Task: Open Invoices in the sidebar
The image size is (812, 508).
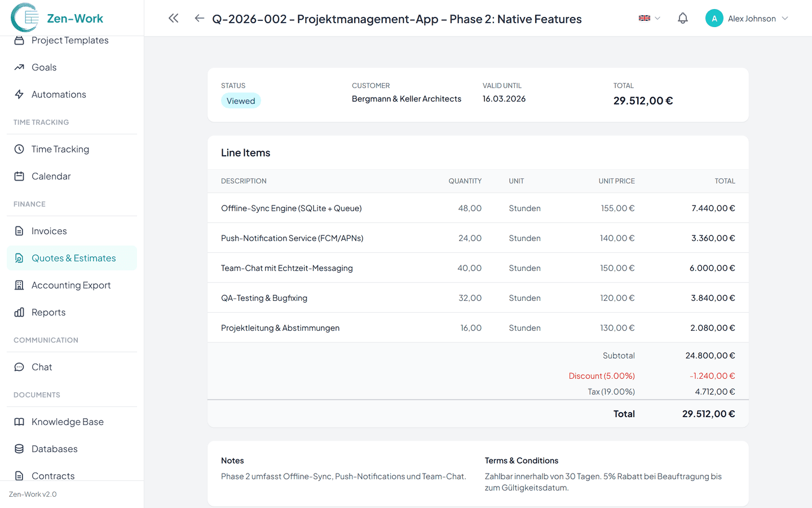Action: point(49,231)
